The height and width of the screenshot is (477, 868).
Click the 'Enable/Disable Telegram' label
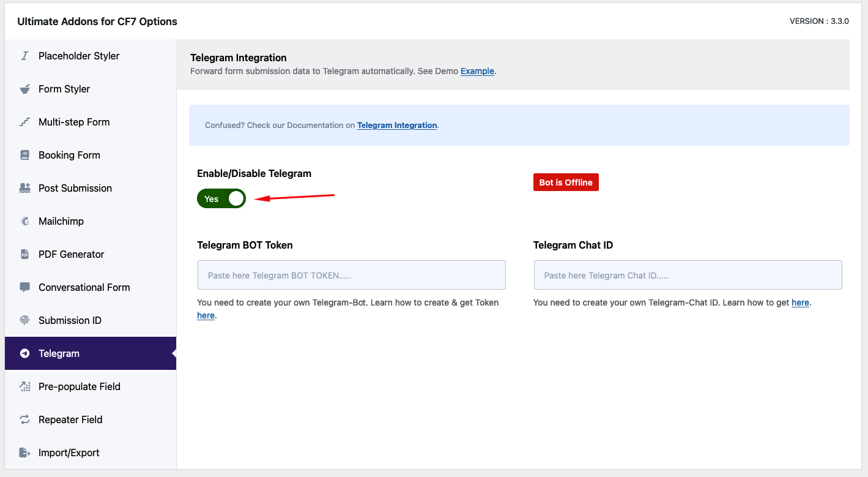click(254, 173)
